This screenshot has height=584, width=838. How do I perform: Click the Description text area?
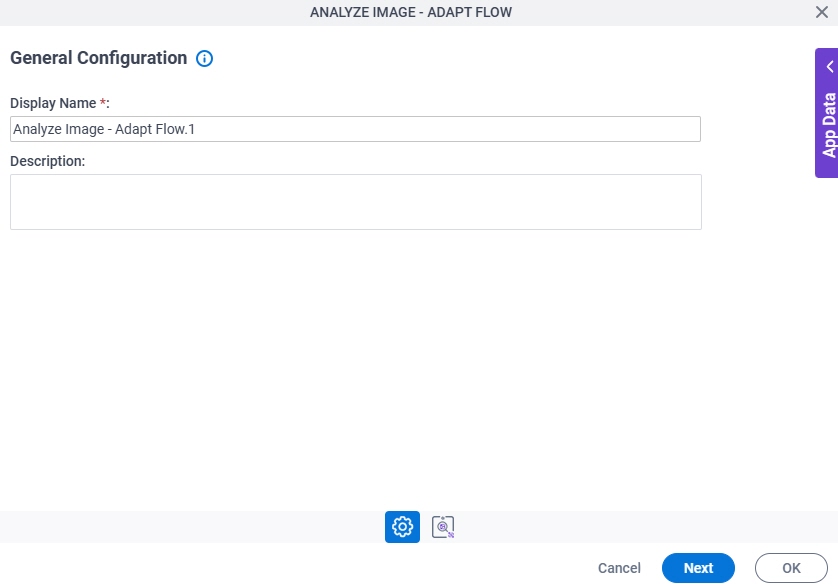tap(356, 202)
